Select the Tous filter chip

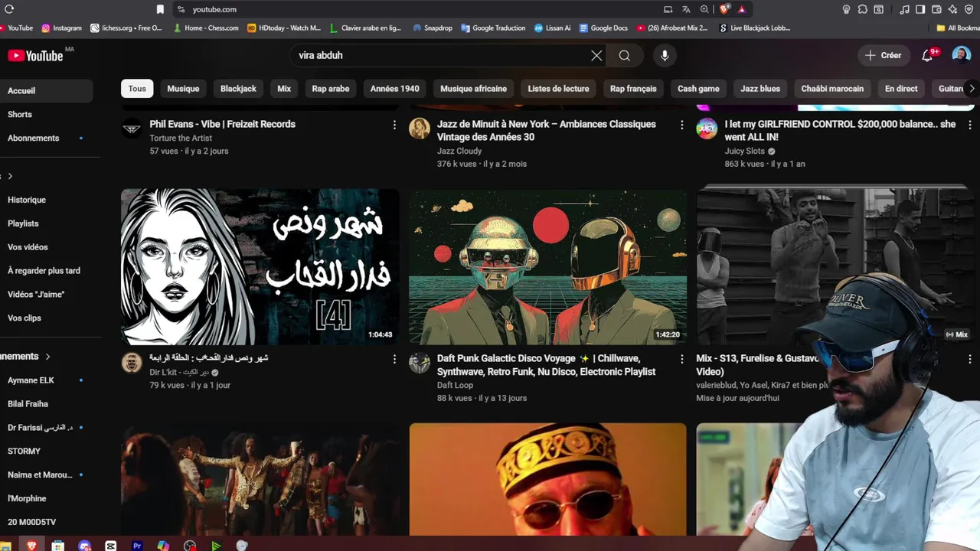tap(137, 89)
